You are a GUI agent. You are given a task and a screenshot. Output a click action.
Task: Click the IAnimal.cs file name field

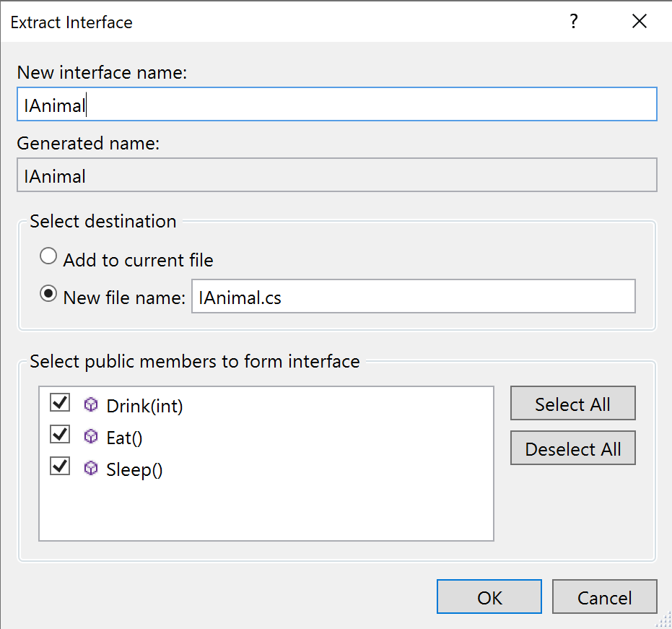point(413,296)
